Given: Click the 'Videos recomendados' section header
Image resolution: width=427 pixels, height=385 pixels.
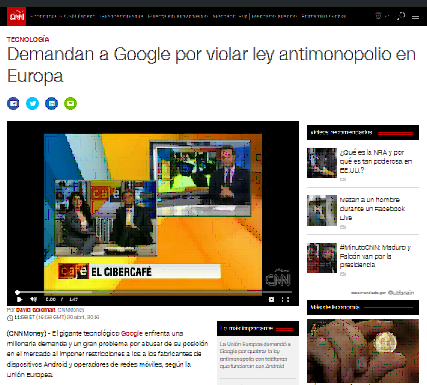Looking at the screenshot, I should 363,132.
